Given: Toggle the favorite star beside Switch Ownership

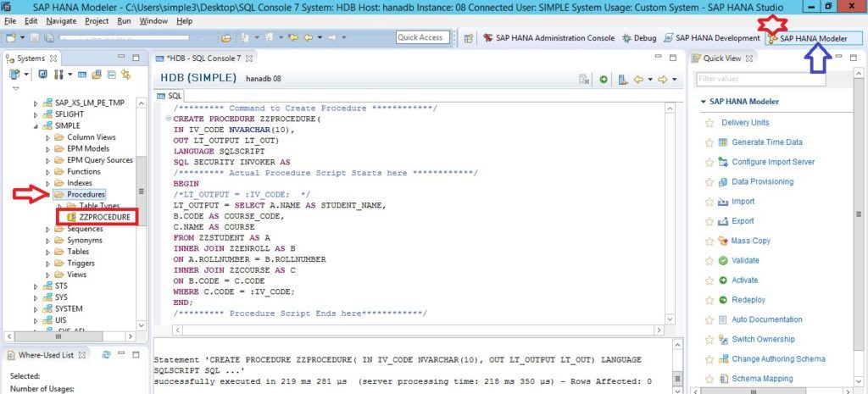Looking at the screenshot, I should point(709,339).
